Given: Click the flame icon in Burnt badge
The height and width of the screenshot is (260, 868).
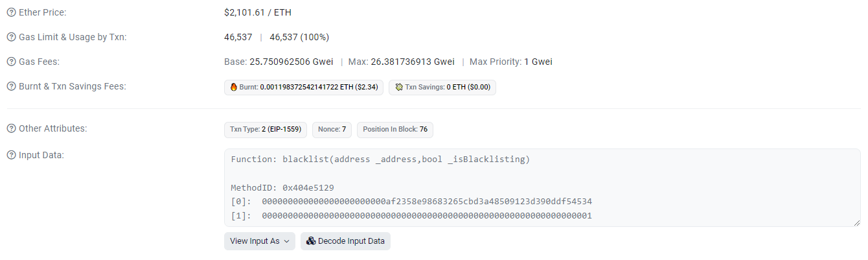Looking at the screenshot, I should (234, 87).
